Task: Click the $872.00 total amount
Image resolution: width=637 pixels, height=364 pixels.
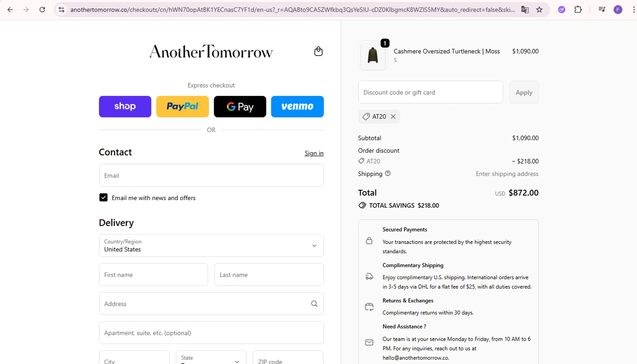Action: click(x=524, y=193)
